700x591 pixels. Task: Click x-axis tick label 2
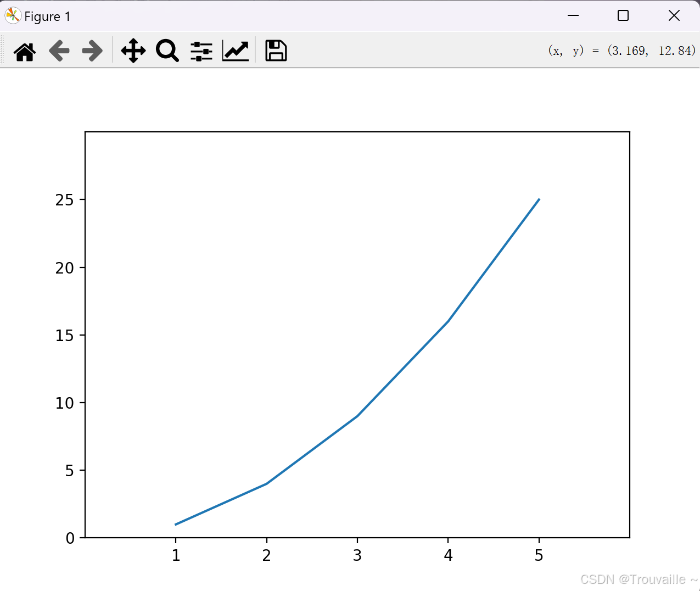click(267, 556)
